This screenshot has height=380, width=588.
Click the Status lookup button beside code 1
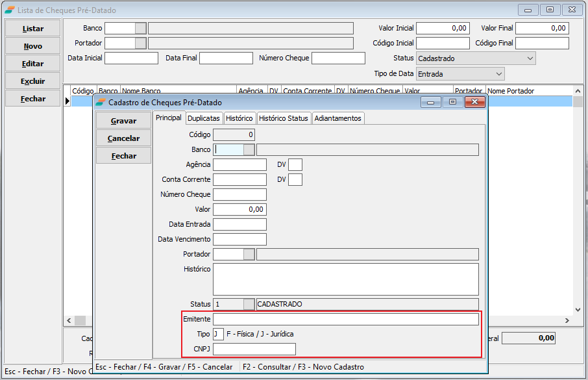(249, 304)
